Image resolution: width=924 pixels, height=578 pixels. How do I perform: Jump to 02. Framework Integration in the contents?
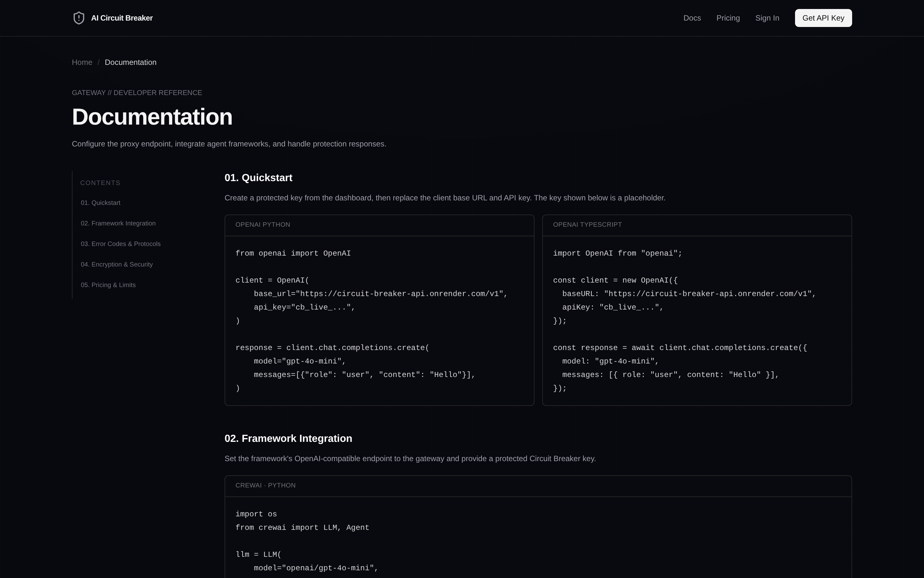[118, 223]
